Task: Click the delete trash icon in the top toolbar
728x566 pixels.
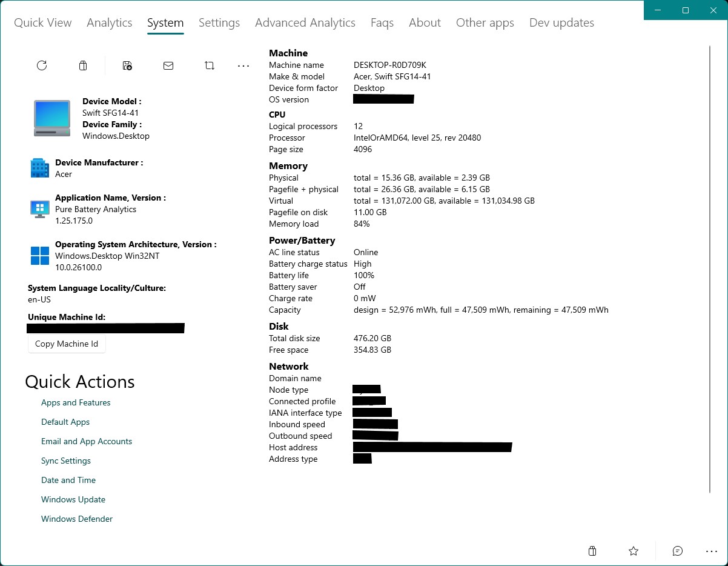Action: (83, 65)
